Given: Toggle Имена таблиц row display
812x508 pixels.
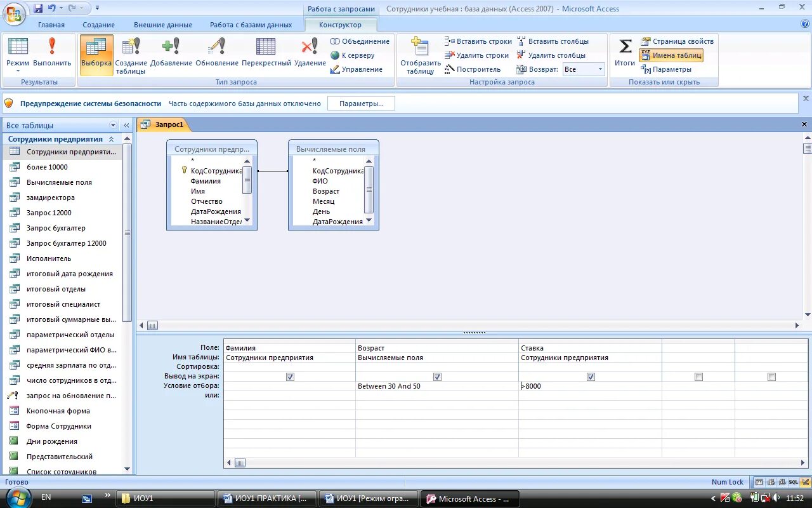Looking at the screenshot, I should coord(671,55).
